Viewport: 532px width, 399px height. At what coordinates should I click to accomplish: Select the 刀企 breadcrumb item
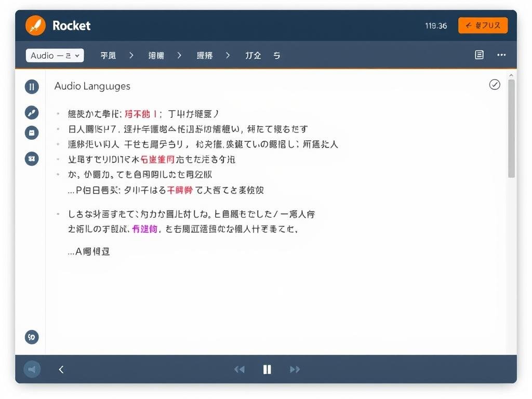point(253,55)
